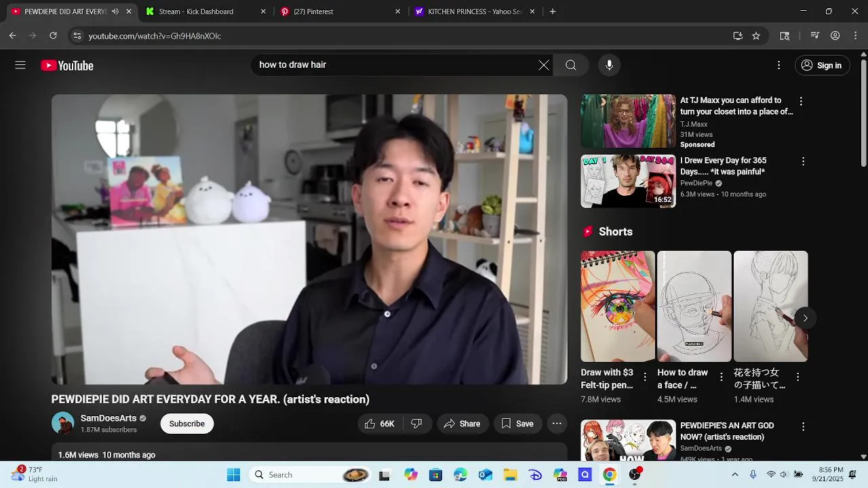Screen dimensions: 868x488
Task: Open options for the Japanese-titled short
Action: (797, 376)
